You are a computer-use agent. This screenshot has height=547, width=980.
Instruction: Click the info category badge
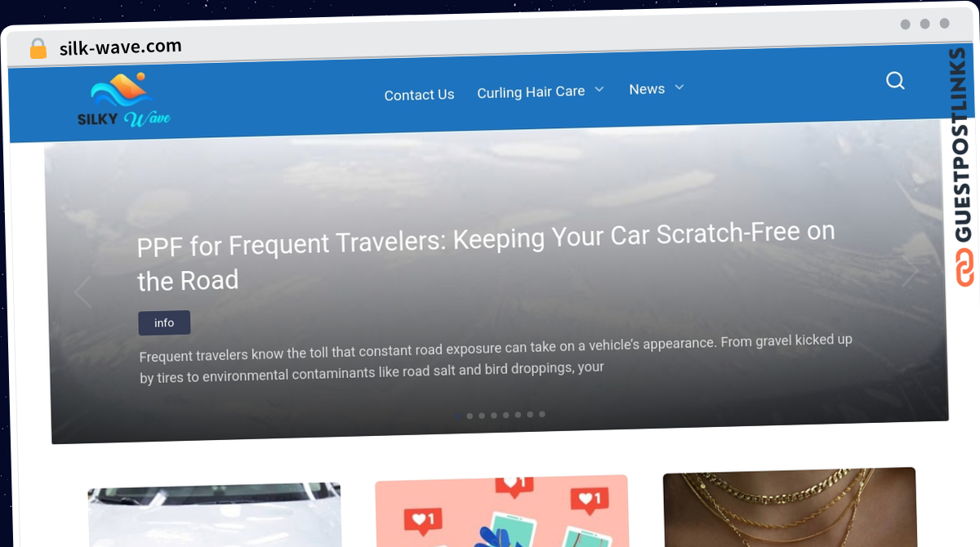pos(164,322)
